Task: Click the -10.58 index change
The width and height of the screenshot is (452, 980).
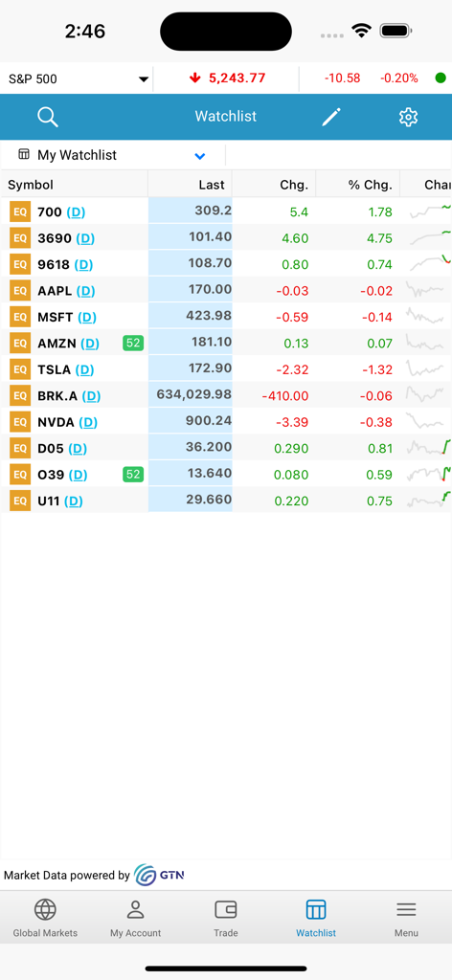Action: (343, 78)
